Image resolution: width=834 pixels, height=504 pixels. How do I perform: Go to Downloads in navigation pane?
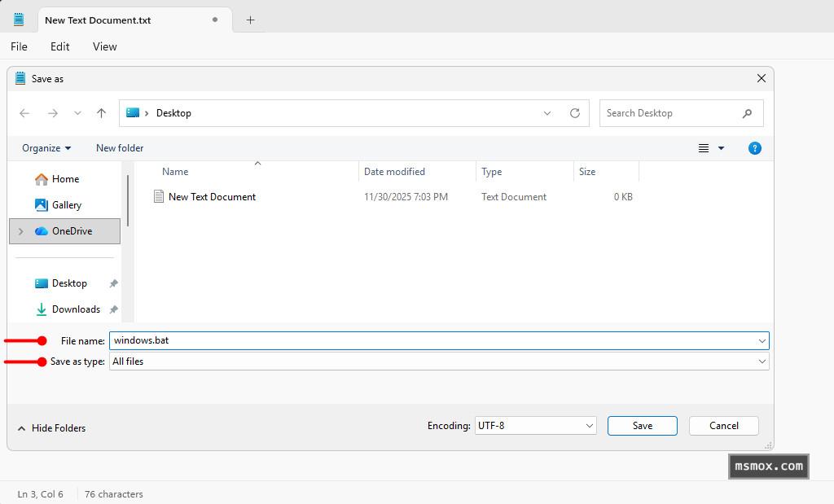click(x=76, y=309)
